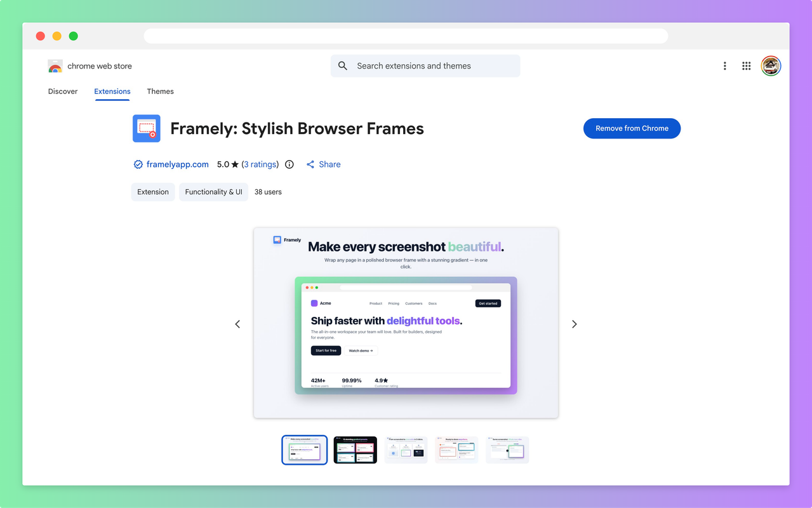
Task: Click the main preview screenshot image
Action: pos(406,323)
